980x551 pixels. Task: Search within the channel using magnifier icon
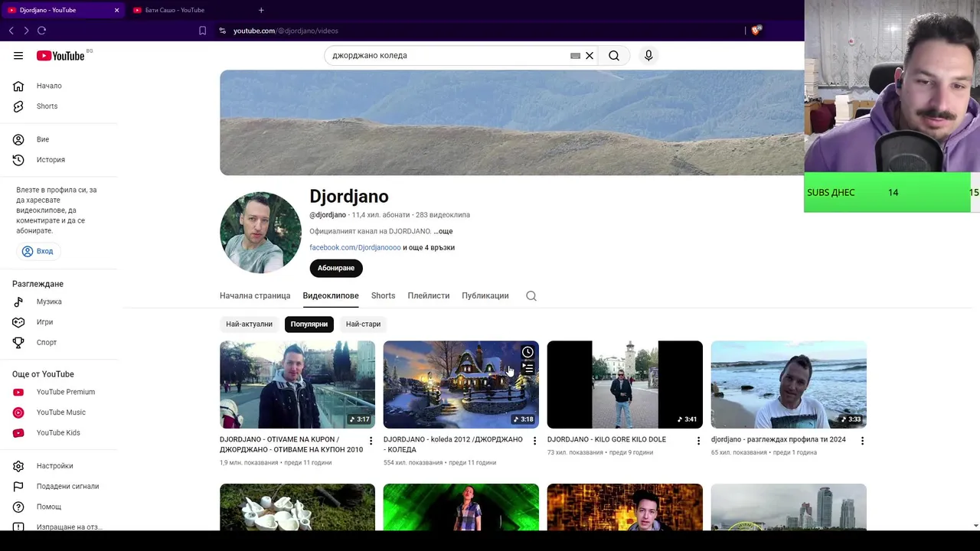click(531, 296)
